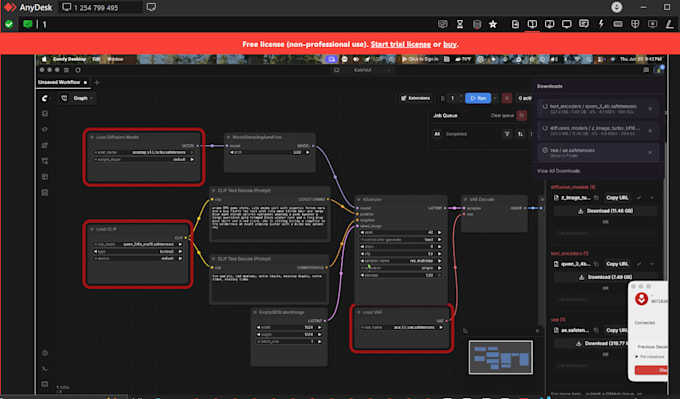Click the bottom console icon in left sidebar
The image size is (680, 399).
coord(45,369)
